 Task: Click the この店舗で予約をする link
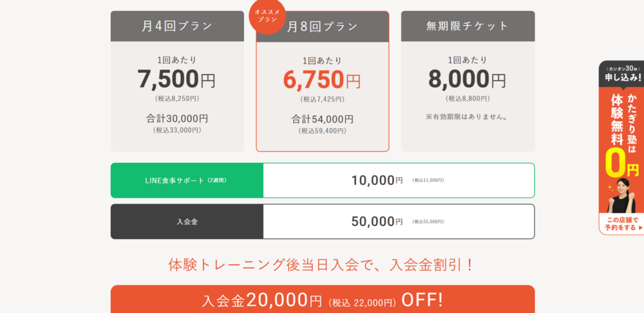pos(622,224)
